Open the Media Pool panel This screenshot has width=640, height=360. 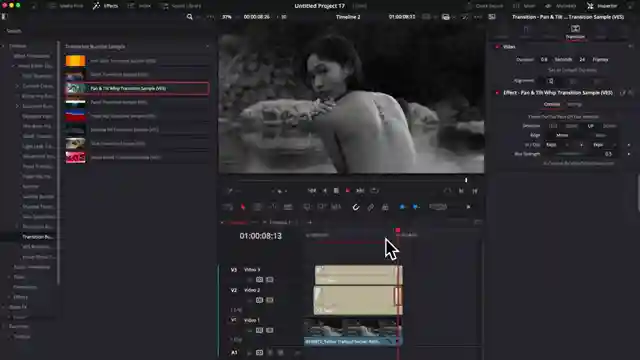point(65,6)
